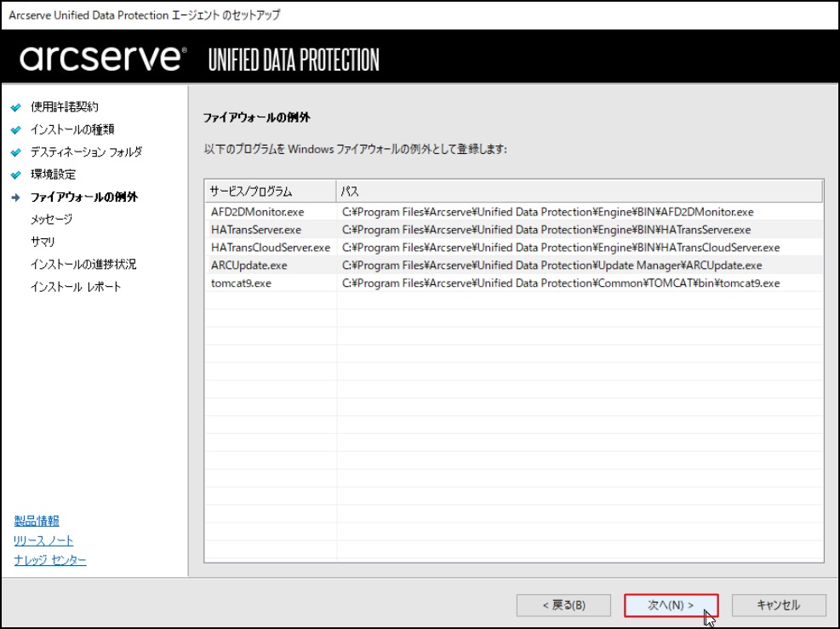Screen dimensions: 840x629
Task: Click the checkmark icon beside 環境設定
Action: coord(16,175)
